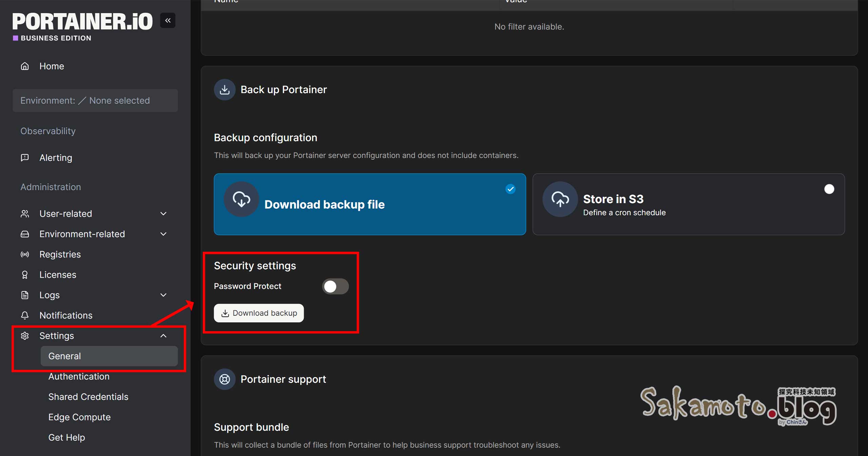The height and width of the screenshot is (456, 868).
Task: Select the Download backup file option
Action: click(370, 204)
